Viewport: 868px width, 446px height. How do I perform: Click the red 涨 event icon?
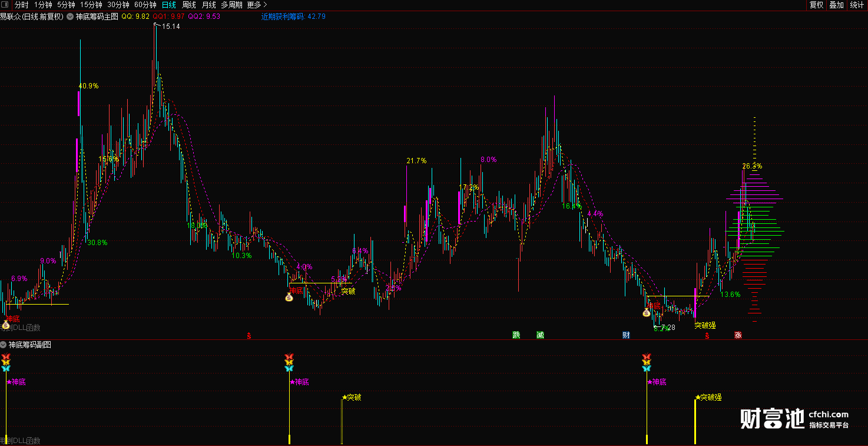coord(738,335)
